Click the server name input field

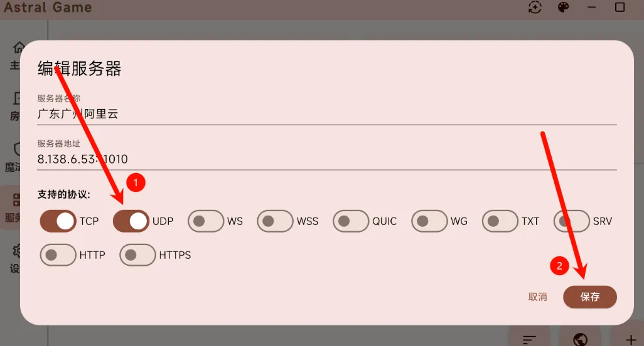point(326,114)
